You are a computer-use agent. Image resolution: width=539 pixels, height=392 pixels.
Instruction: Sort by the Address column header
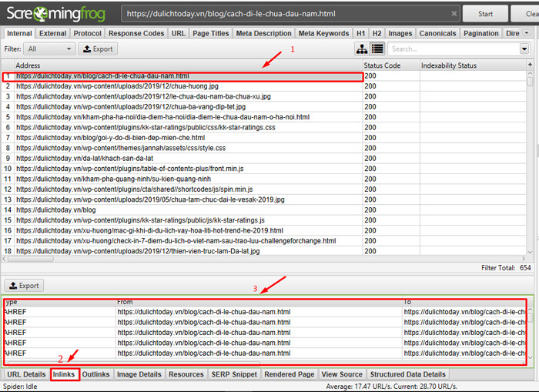tap(189, 65)
